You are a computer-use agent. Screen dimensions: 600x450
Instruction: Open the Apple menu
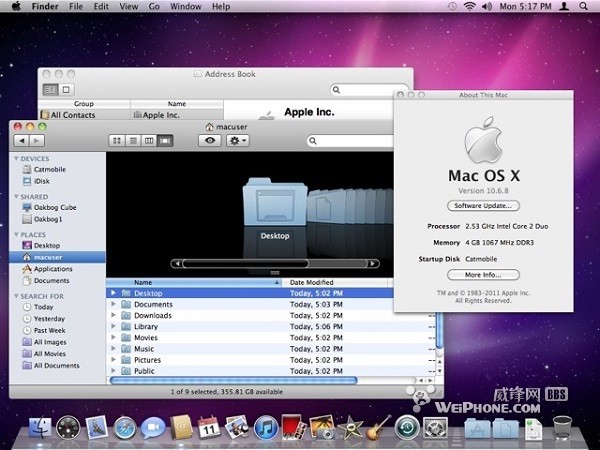(16, 6)
